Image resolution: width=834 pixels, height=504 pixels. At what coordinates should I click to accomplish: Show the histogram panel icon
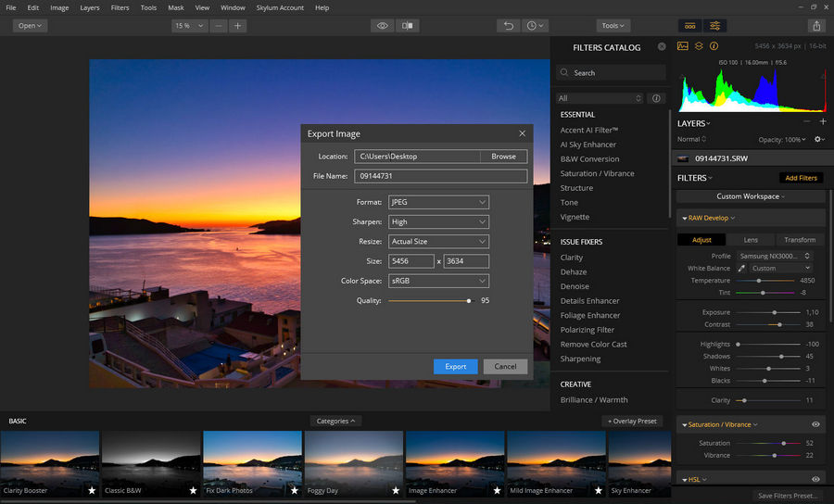(682, 46)
